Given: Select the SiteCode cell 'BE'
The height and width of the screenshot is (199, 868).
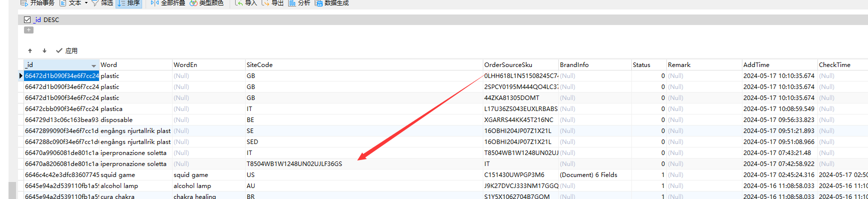Looking at the screenshot, I should pos(364,120).
